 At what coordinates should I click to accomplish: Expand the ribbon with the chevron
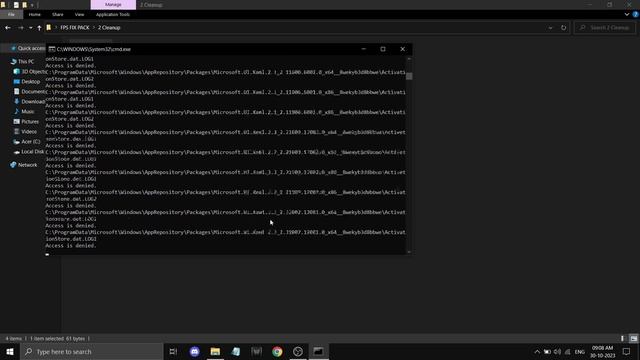pyautogui.click(x=627, y=14)
